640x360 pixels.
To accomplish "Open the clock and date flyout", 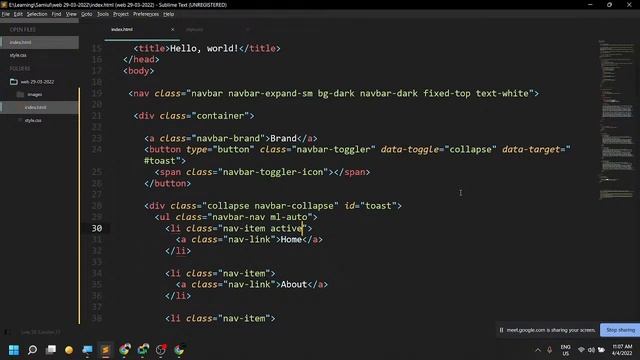I will (622, 350).
